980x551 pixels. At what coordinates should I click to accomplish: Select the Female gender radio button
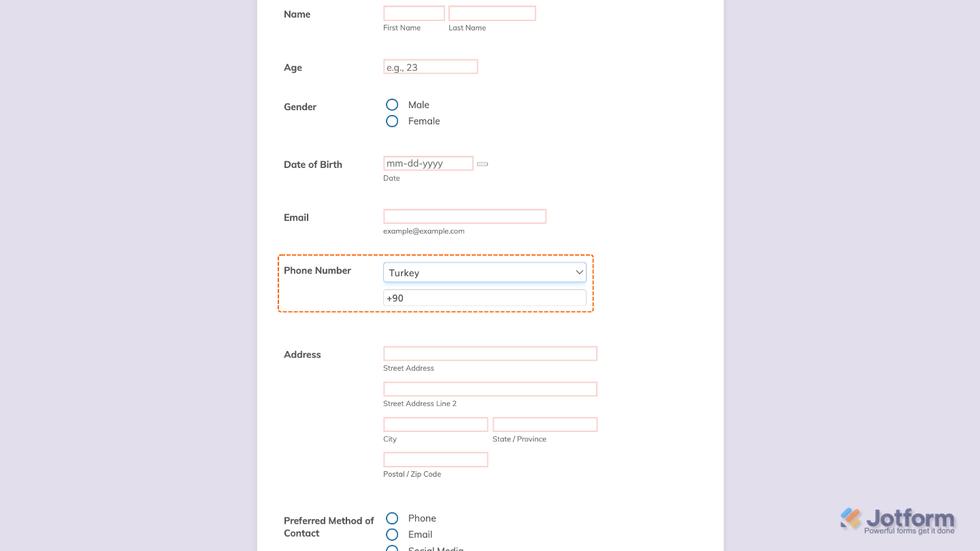coord(392,120)
